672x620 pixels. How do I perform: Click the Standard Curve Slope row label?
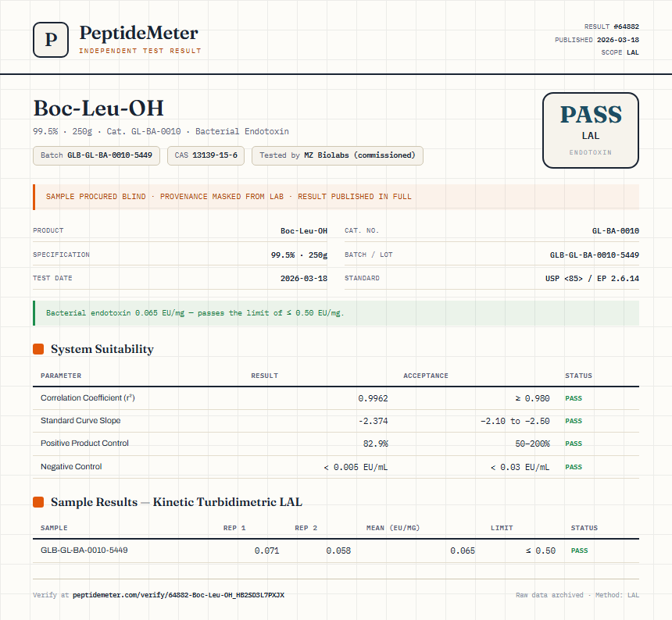point(80,420)
